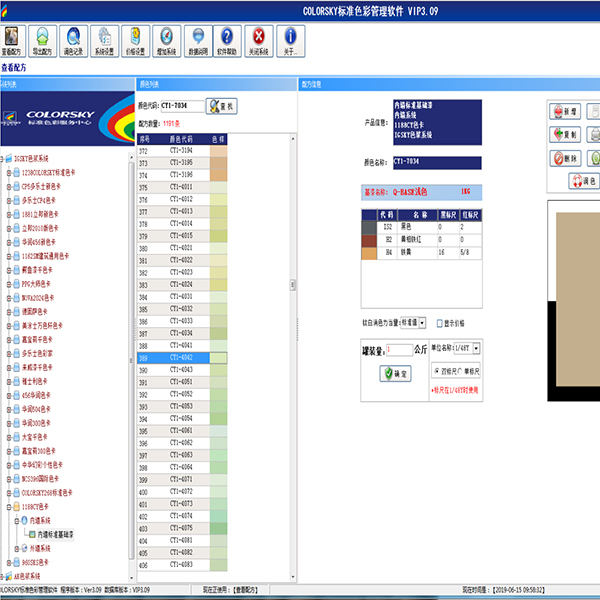Click the 确定 confirm button
Viewport: 600px width, 600px height.
click(x=394, y=373)
